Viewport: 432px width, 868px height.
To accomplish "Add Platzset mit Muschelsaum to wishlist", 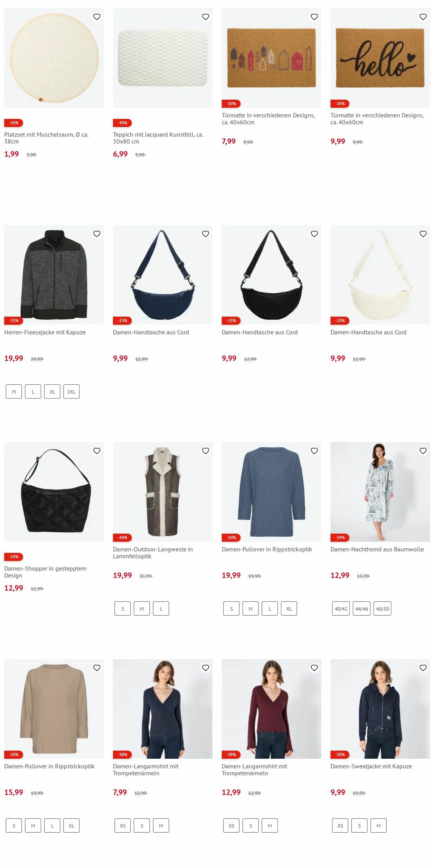I will pyautogui.click(x=97, y=17).
